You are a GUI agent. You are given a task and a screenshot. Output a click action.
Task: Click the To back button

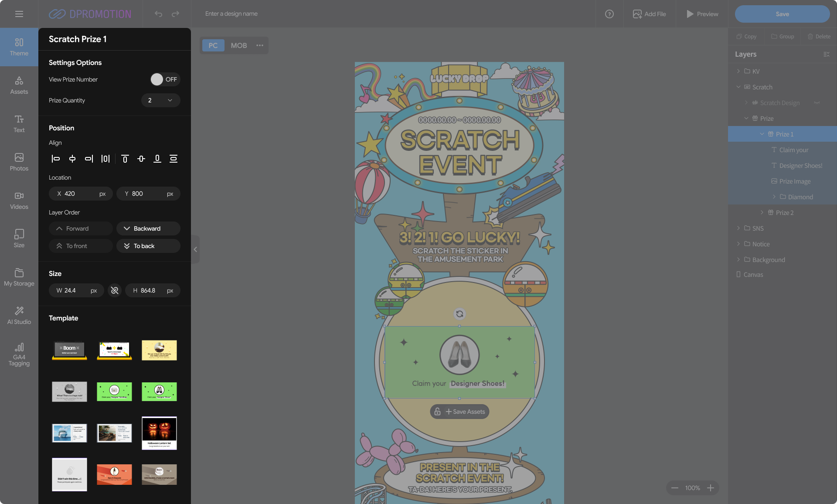(148, 246)
